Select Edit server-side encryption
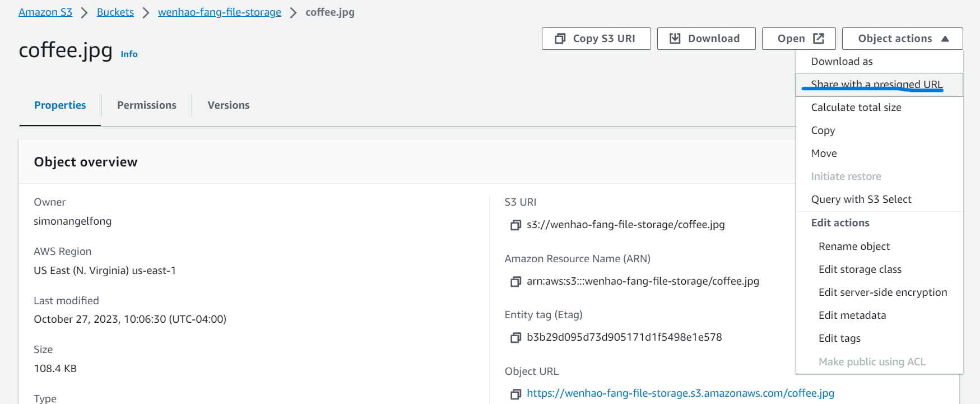The image size is (980, 404). point(879,292)
